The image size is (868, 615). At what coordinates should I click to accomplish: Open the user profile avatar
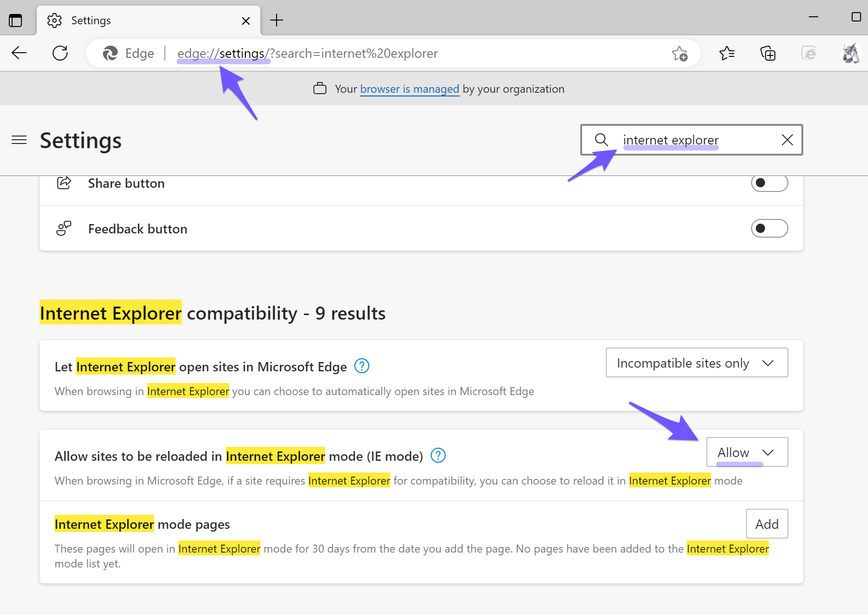click(x=851, y=53)
